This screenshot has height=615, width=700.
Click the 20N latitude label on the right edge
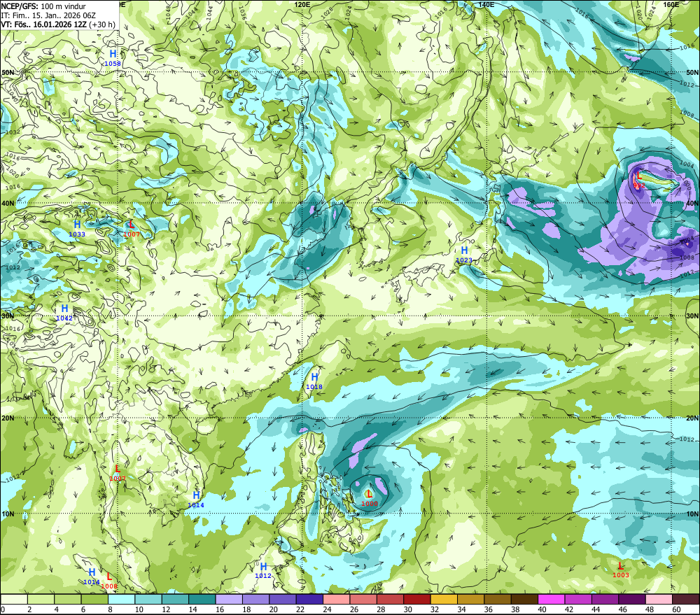tap(692, 418)
